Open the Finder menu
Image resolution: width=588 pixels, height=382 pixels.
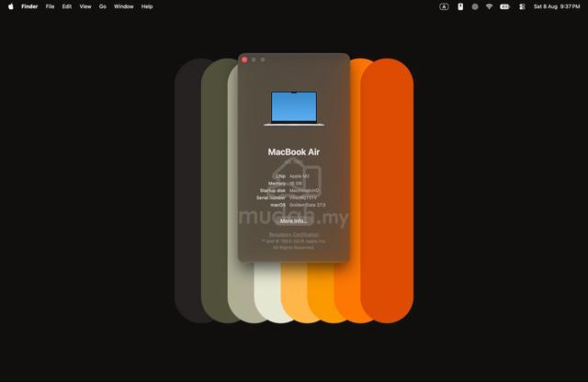tap(29, 6)
